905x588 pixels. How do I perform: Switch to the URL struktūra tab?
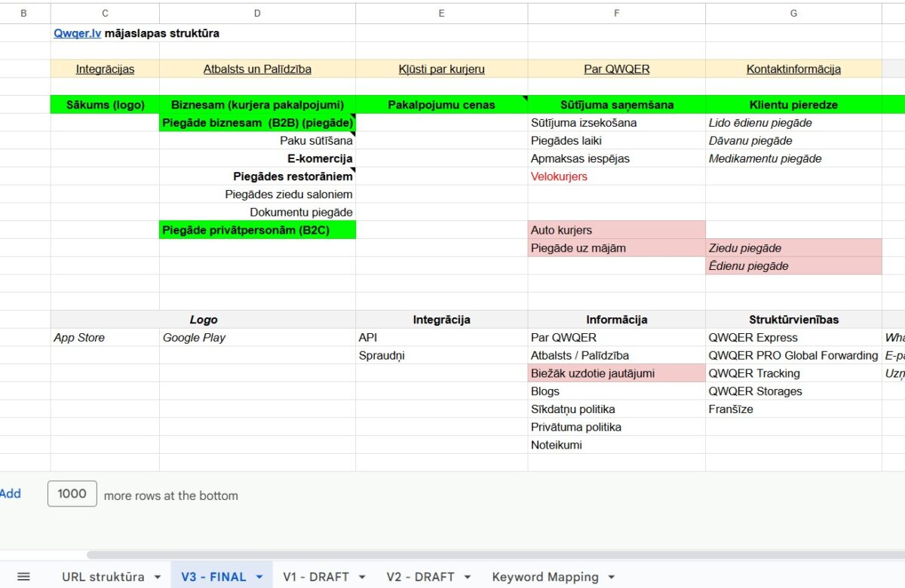[103, 577]
